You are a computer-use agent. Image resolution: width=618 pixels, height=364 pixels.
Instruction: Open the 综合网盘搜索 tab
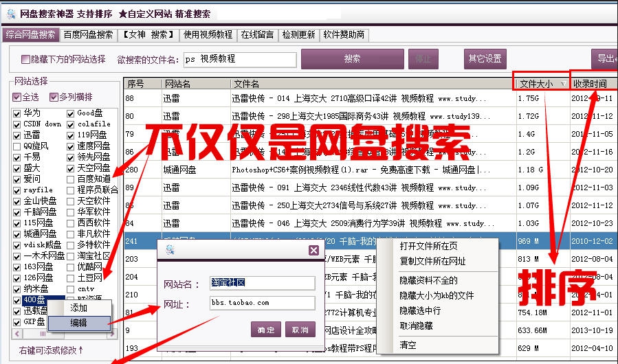30,34
